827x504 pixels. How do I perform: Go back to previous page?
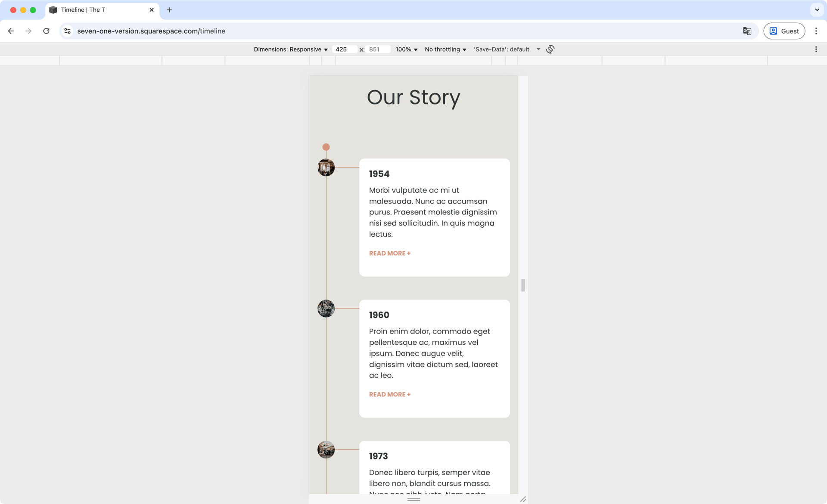coord(11,31)
